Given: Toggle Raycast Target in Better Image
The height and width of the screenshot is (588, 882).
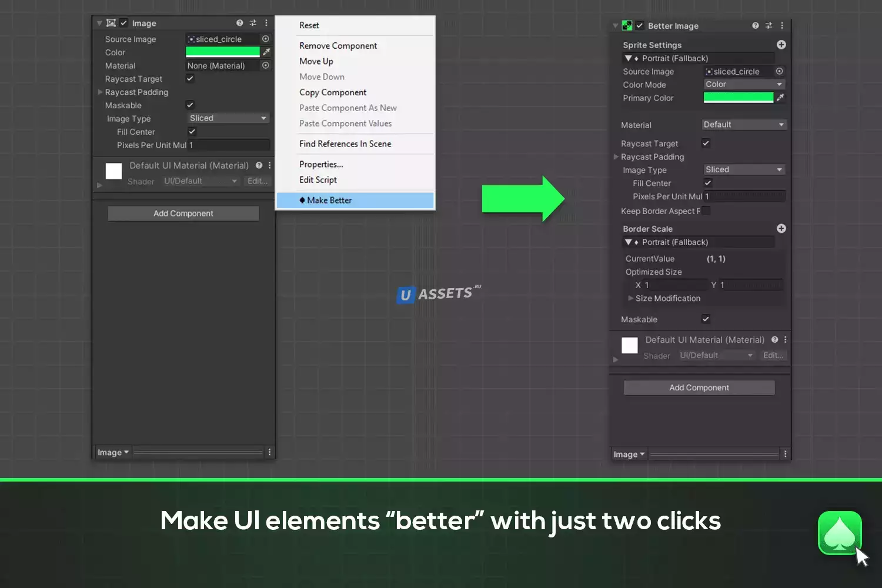Looking at the screenshot, I should click(x=706, y=143).
